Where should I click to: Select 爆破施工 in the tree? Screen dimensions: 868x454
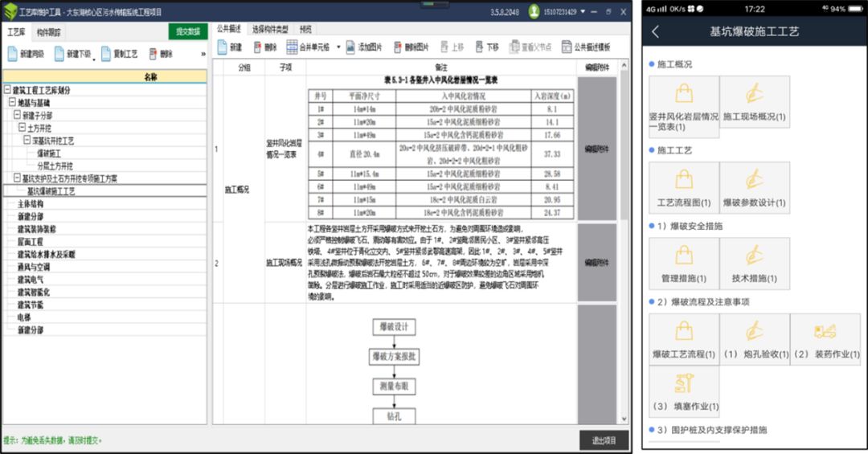[x=49, y=153]
